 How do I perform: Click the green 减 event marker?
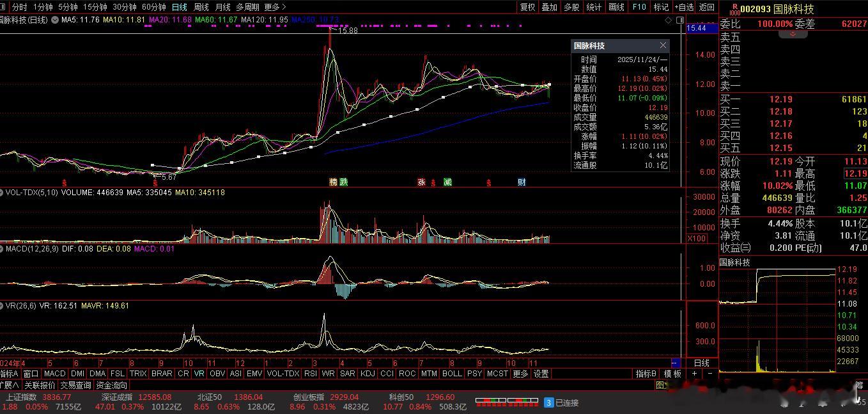click(447, 182)
